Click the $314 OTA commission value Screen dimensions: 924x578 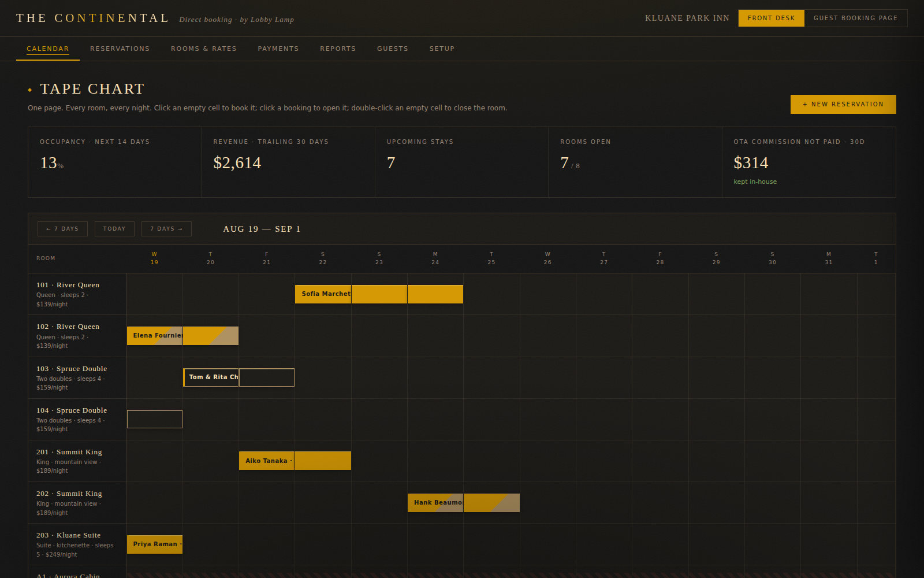pos(751,163)
